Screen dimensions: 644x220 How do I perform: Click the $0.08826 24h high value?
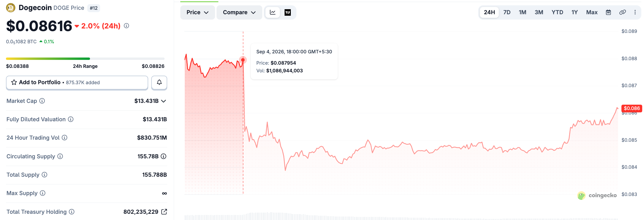tap(153, 66)
